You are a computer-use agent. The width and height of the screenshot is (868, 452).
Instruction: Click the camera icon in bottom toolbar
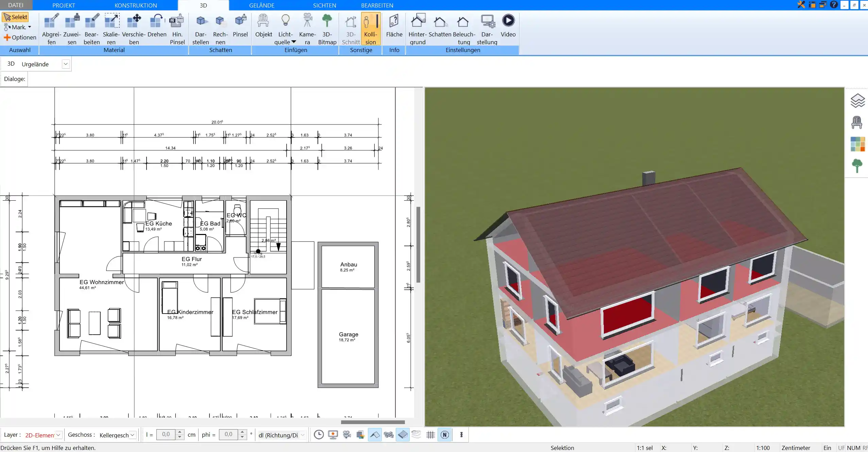tap(347, 435)
